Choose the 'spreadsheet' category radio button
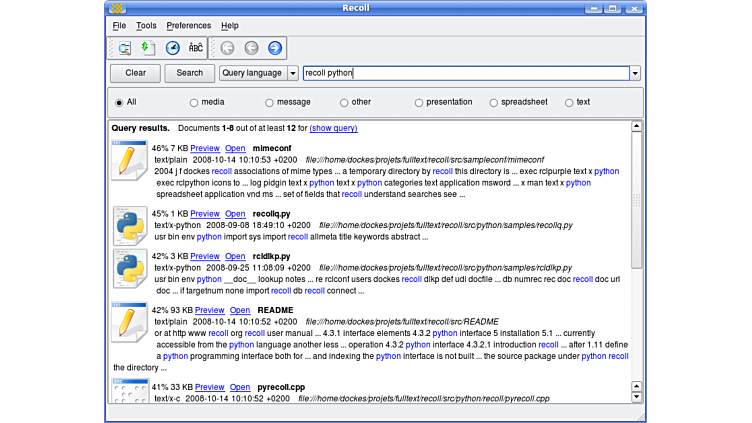The width and height of the screenshot is (752, 423). click(x=494, y=102)
